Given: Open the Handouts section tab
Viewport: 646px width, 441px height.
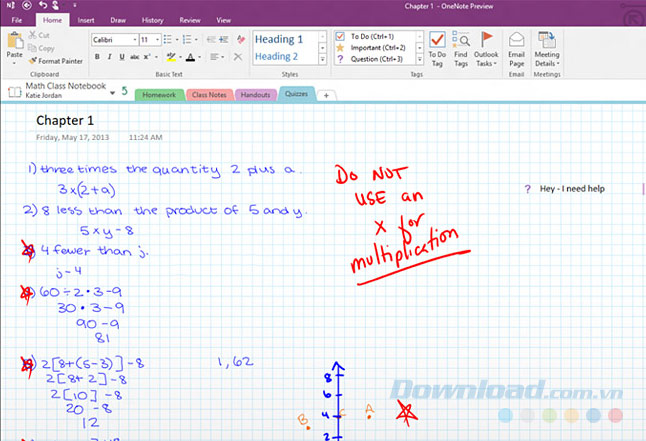Looking at the screenshot, I should pyautogui.click(x=255, y=95).
